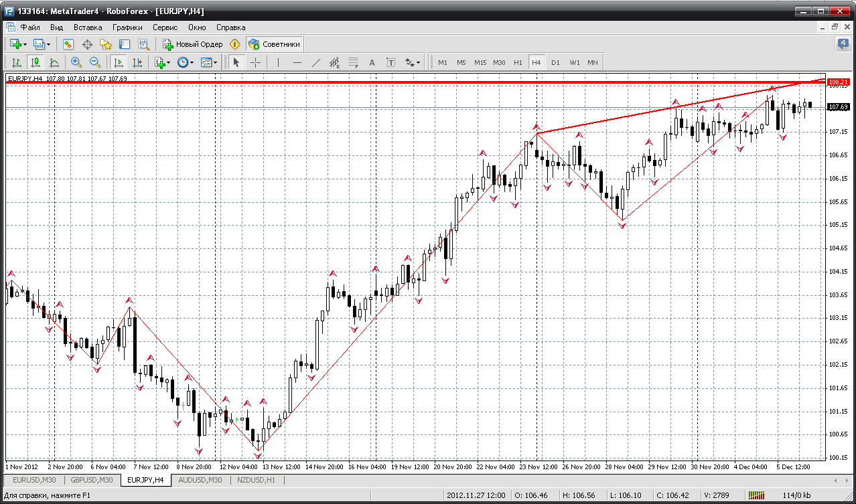Select the text label tool
The image size is (856, 504).
coord(391,62)
